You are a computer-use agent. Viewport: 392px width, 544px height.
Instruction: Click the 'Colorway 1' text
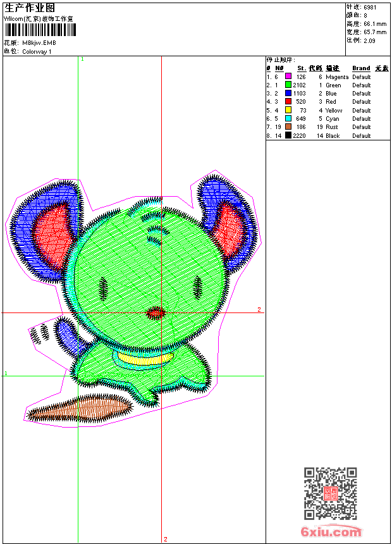(x=37, y=52)
